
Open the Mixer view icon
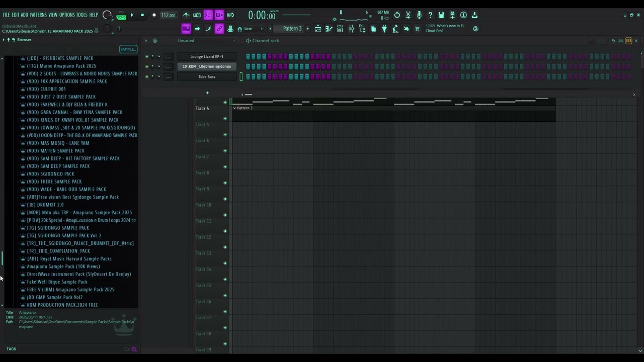click(351, 29)
